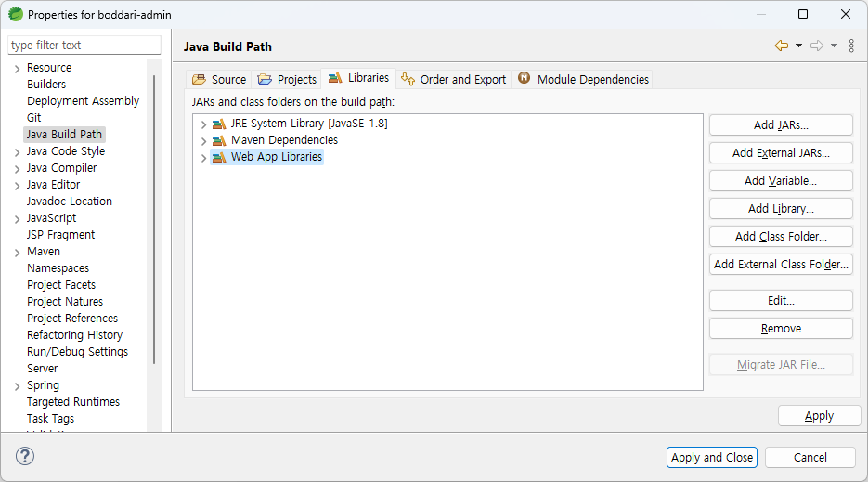The image size is (868, 482).
Task: Select Refactoring History page
Action: pos(75,335)
